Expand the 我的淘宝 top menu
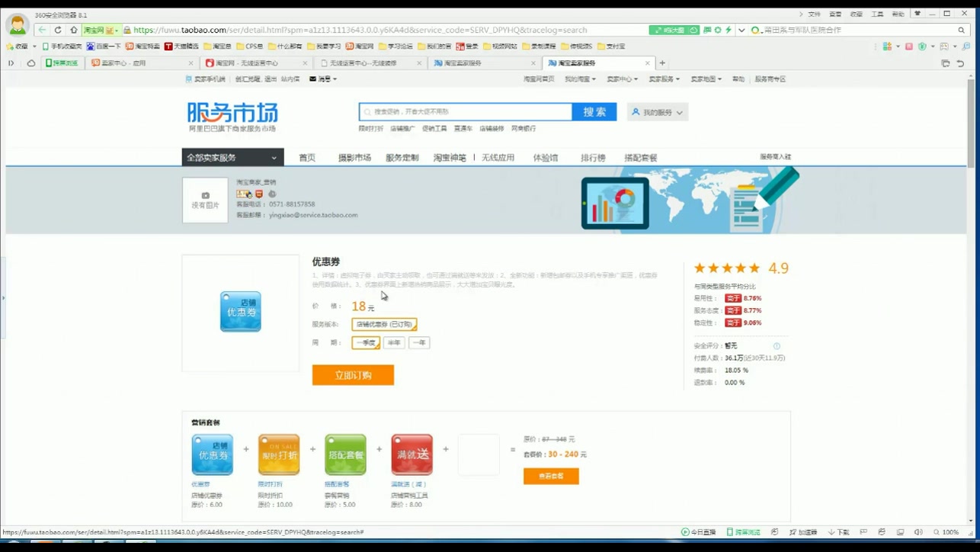Image resolution: width=980 pixels, height=552 pixels. coord(581,79)
